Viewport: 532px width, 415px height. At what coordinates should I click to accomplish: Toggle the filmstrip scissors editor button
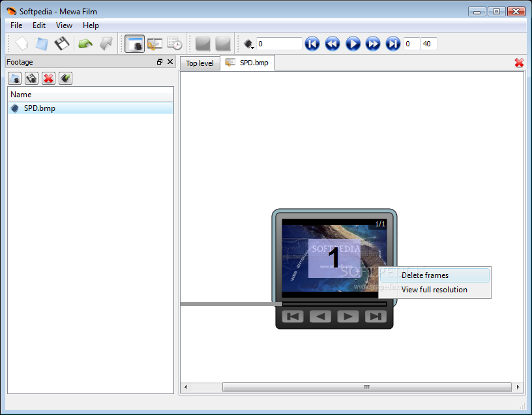point(155,44)
